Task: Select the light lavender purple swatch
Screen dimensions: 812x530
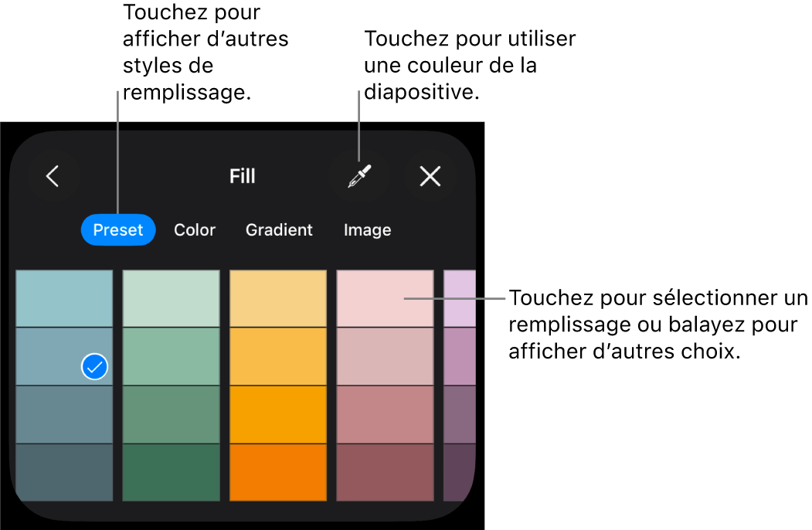Action: pos(459,299)
